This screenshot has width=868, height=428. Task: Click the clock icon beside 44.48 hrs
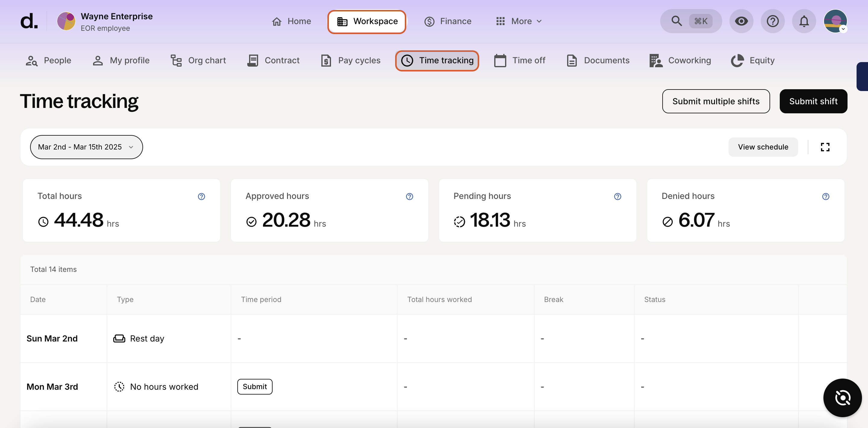click(x=43, y=222)
